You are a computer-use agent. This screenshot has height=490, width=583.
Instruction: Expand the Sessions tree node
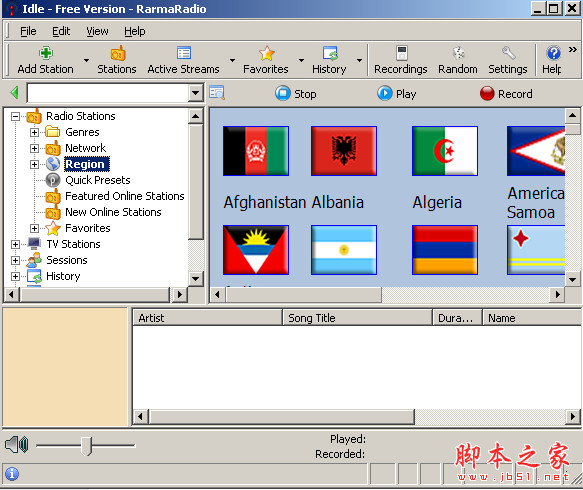click(x=15, y=260)
